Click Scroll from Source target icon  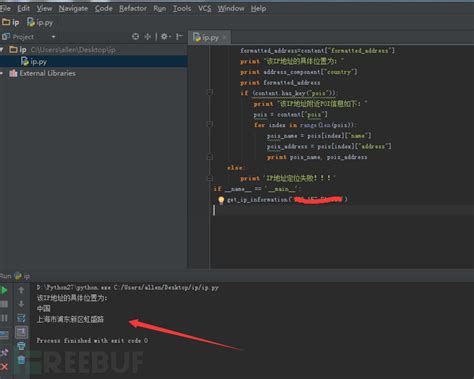coord(135,36)
